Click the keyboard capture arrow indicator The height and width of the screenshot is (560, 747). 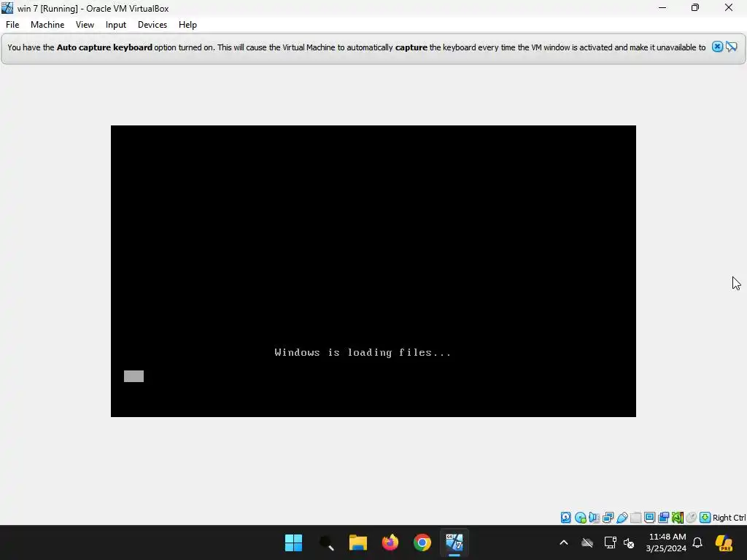pyautogui.click(x=705, y=518)
